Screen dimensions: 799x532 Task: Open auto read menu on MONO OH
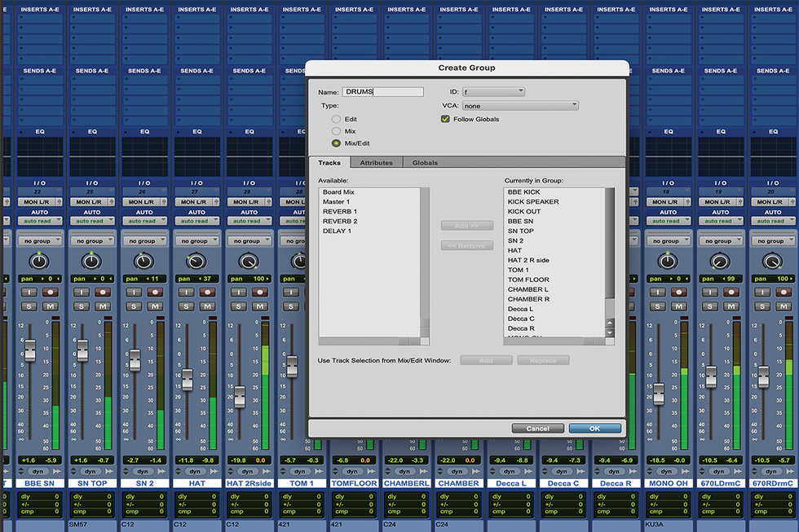point(669,221)
